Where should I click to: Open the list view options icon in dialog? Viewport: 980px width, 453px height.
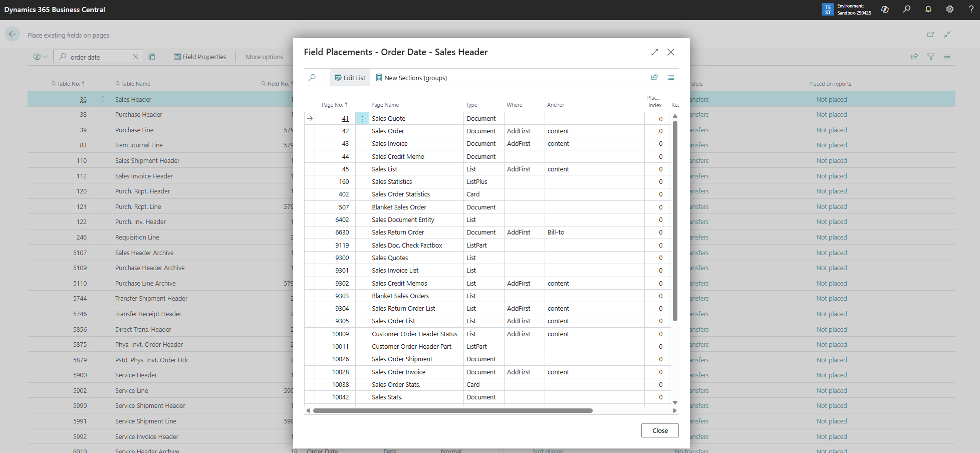(x=671, y=77)
